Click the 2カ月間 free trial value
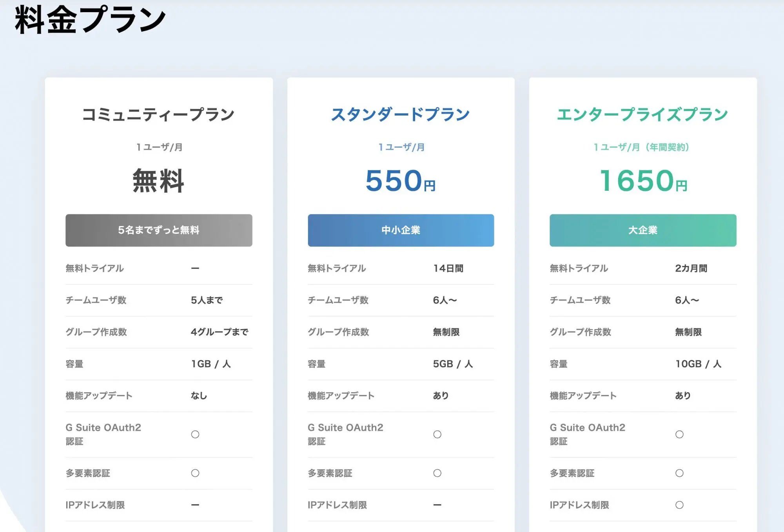 691,268
